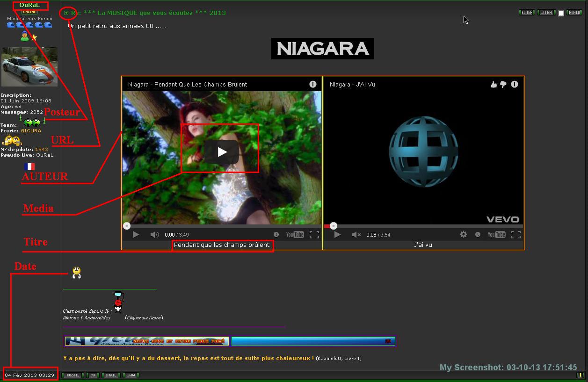
Task: Unmute the J'Ai Vu video
Action: [x=356, y=235]
